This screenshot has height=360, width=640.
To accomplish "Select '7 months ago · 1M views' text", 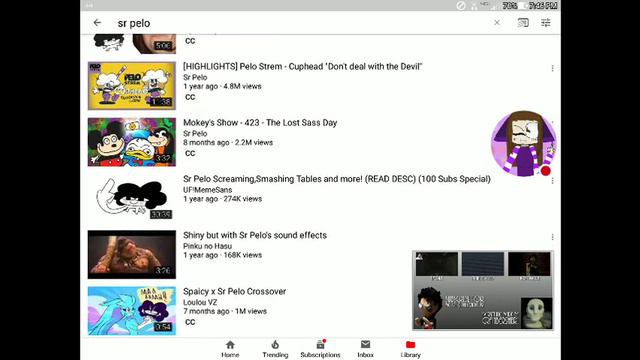I will (225, 311).
